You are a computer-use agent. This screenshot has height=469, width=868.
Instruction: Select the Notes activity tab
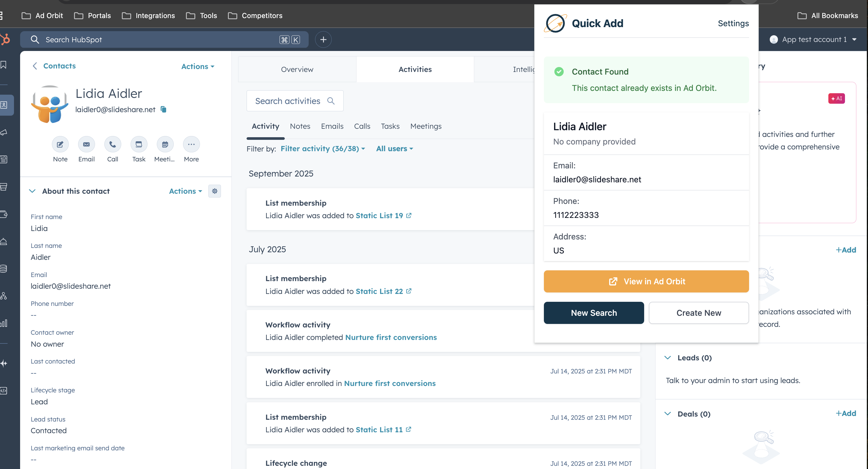[300, 126]
